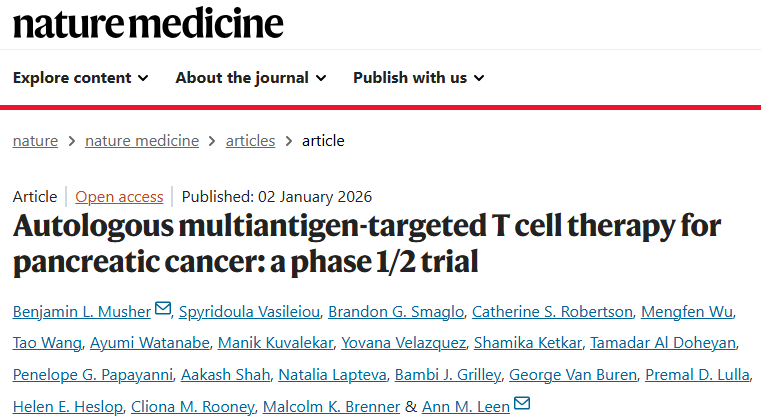The image size is (761, 419).
Task: Select author Penelope G. Papayanni
Action: pos(91,375)
